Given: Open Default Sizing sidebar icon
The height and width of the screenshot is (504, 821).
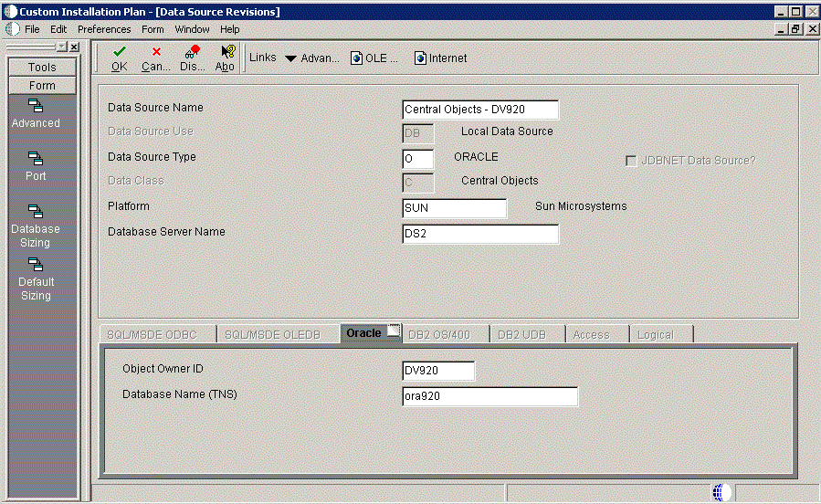Looking at the screenshot, I should click(x=36, y=265).
